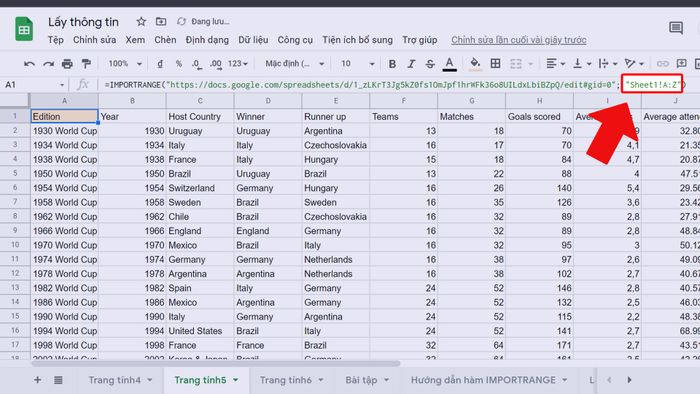The image size is (700, 394).
Task: Open the text rotation dropdown
Action: (x=634, y=64)
